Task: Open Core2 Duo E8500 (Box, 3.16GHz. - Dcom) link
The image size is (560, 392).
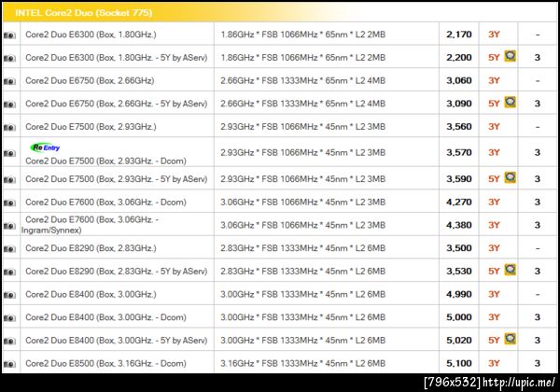Action: coord(105,363)
